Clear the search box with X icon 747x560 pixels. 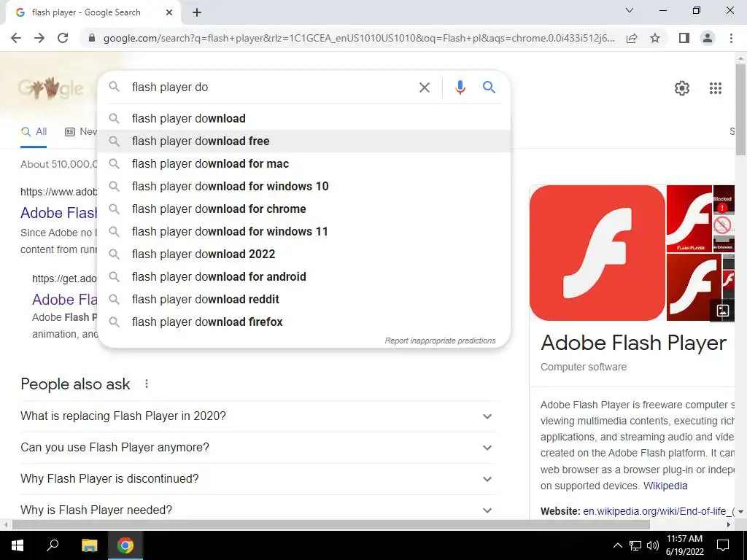click(x=425, y=87)
